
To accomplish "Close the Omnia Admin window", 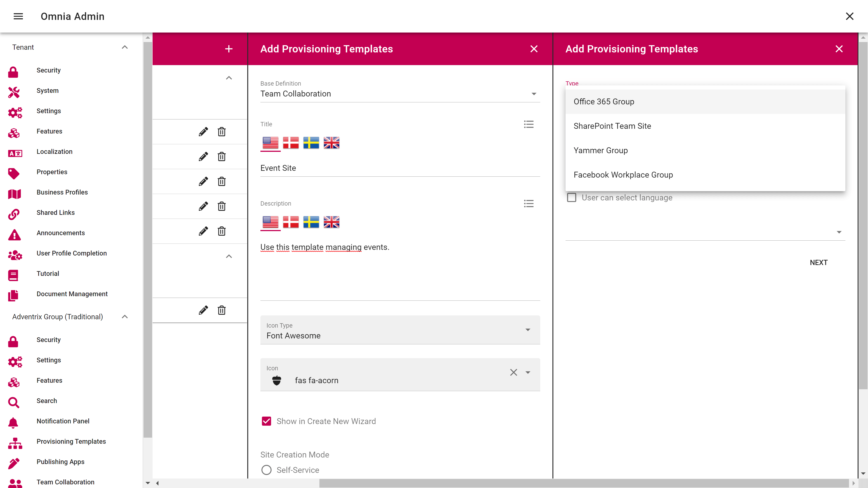I will (x=849, y=16).
